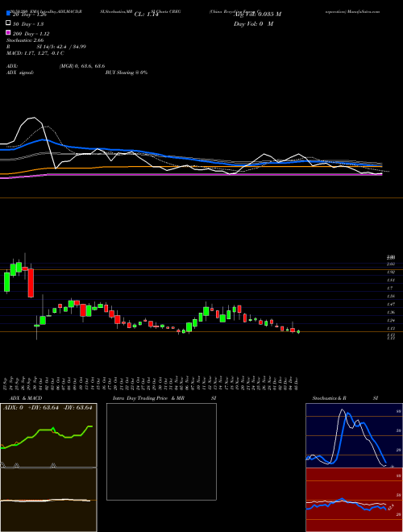Open the red RSI chart panel
This screenshot has width=403, height=532.
click(354, 500)
